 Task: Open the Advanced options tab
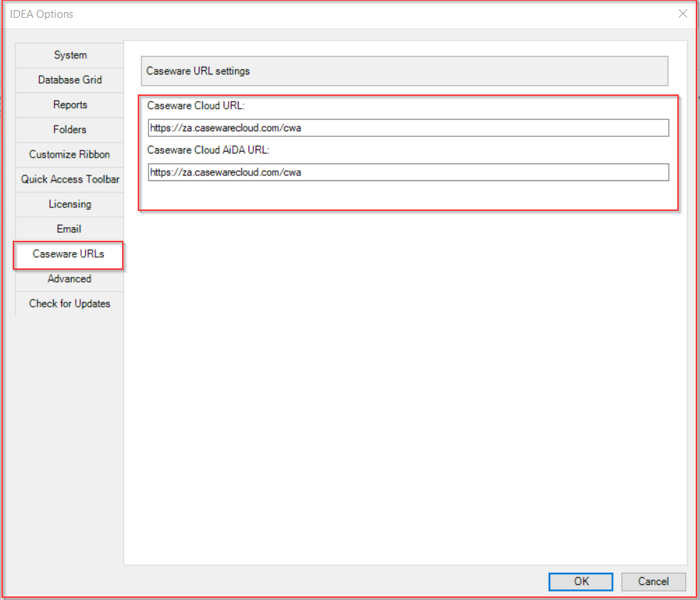click(x=70, y=279)
